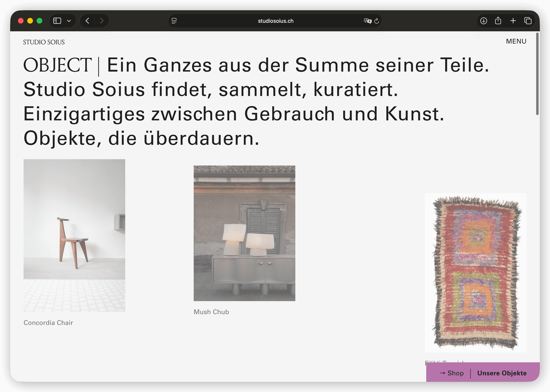The width and height of the screenshot is (550, 392).
Task: Click the green full-screen window button
Action: [x=39, y=21]
